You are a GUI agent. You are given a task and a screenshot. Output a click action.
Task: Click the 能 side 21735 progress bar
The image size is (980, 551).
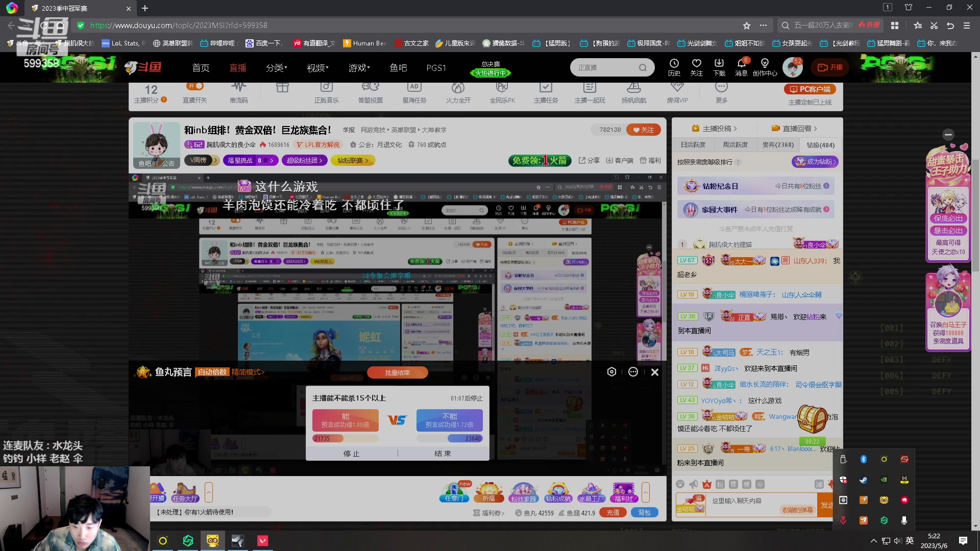(346, 438)
